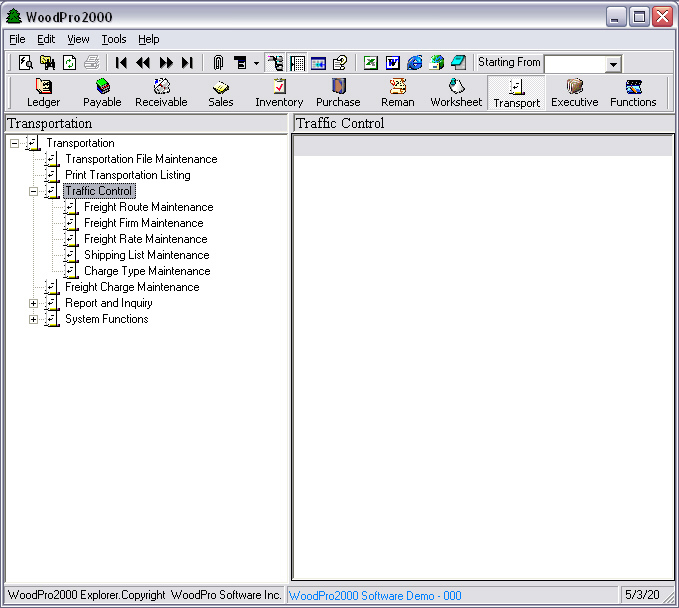Open Internet Explorer toolbar icon
This screenshot has width=679, height=608.
pyautogui.click(x=414, y=63)
